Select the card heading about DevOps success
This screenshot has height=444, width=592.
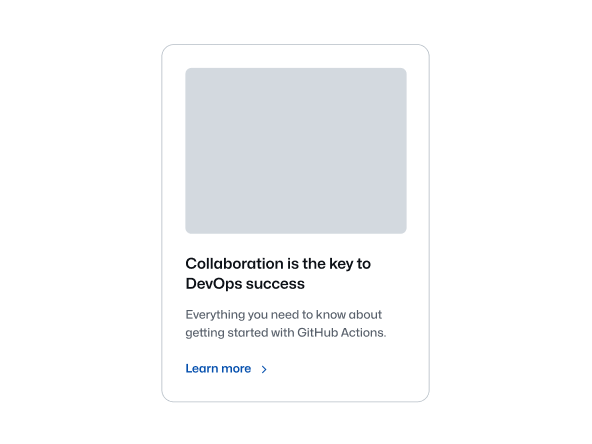[278, 273]
